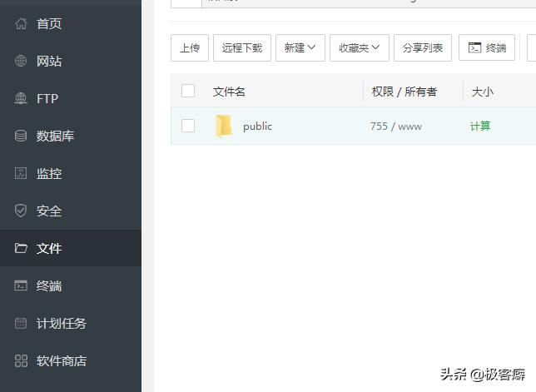Open the 数据库 menu item
This screenshot has height=392, width=536.
(71, 136)
